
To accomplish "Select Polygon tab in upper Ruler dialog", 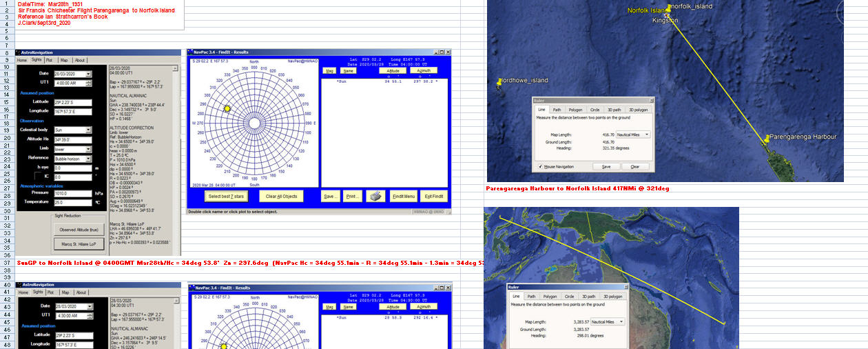I will click(x=576, y=110).
